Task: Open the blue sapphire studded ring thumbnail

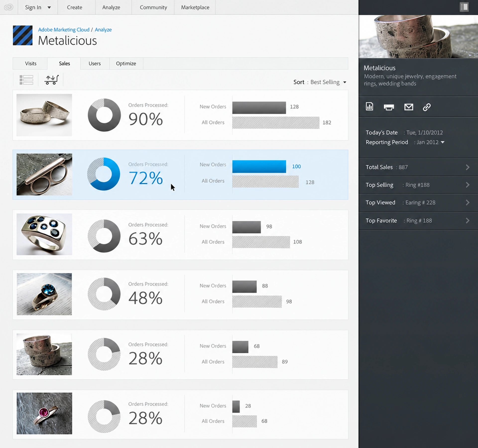Action: 44,234
